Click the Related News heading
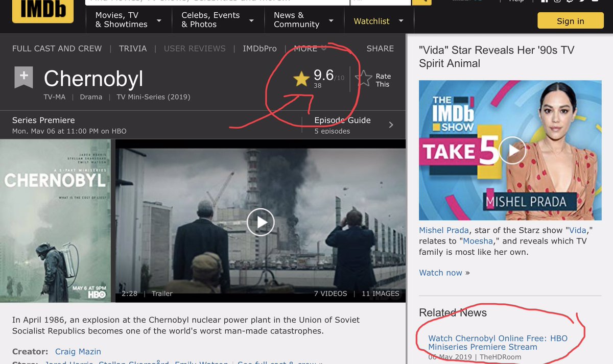Screen dimensions: 613x364 coord(453,312)
